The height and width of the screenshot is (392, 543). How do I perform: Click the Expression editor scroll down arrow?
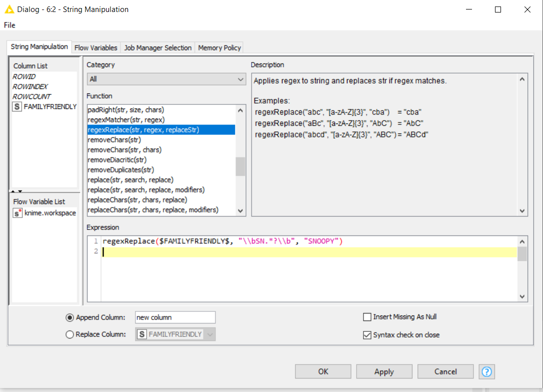point(522,296)
